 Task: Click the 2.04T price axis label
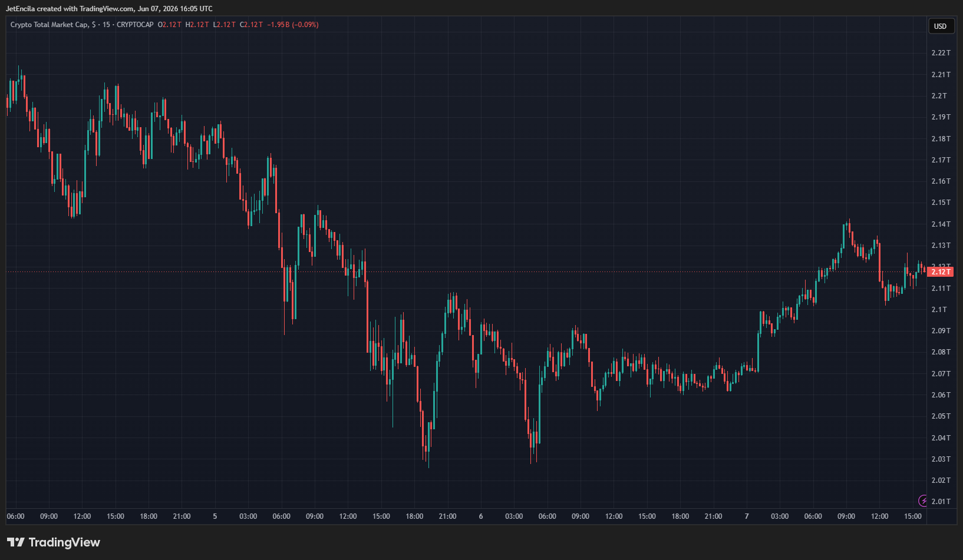tap(941, 438)
